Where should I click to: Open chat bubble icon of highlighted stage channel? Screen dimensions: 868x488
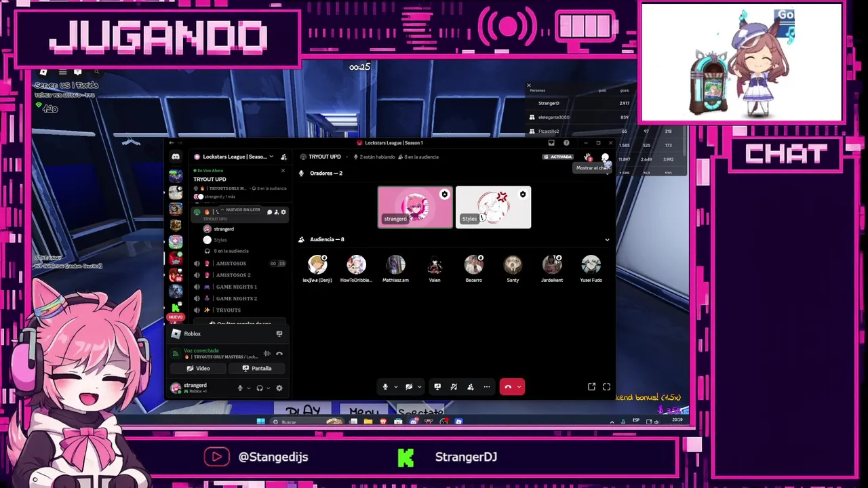pyautogui.click(x=269, y=212)
